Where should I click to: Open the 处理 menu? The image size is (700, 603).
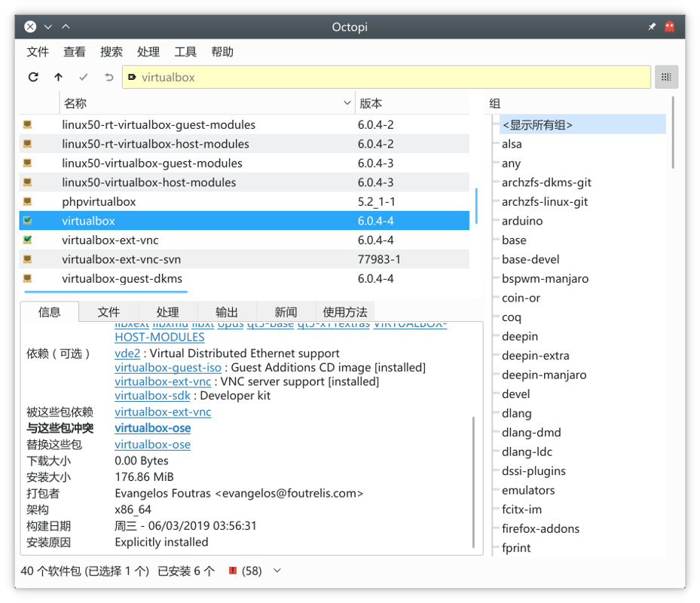148,52
